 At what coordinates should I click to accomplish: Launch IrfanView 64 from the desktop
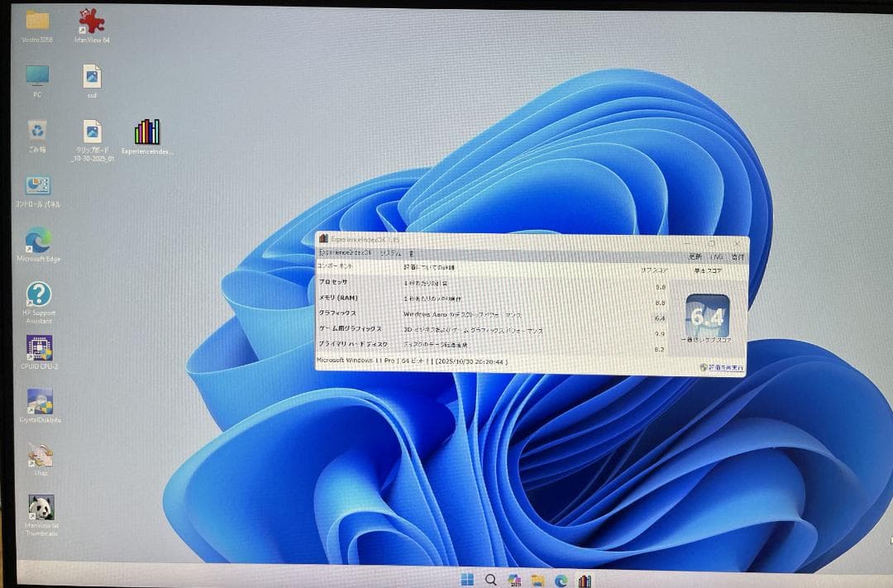(91, 21)
